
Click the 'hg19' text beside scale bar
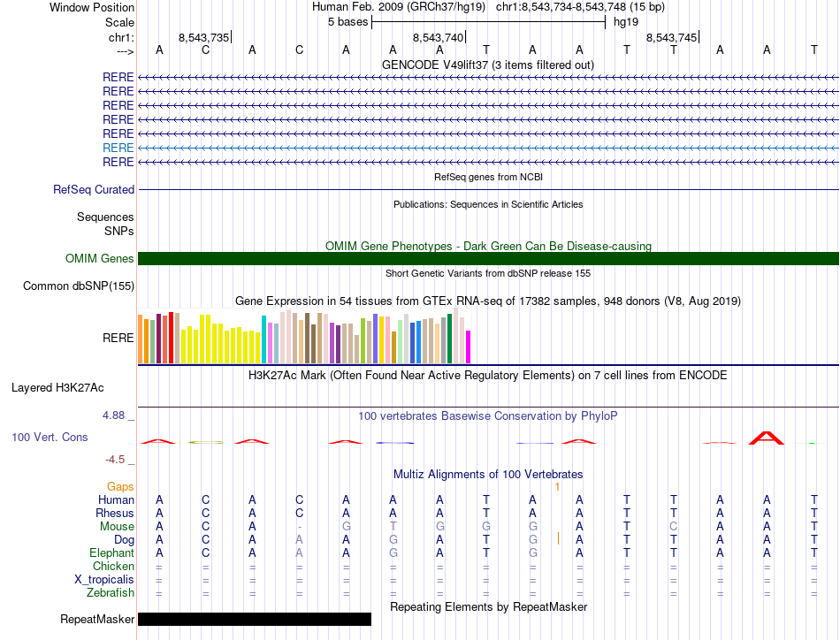coord(626,22)
